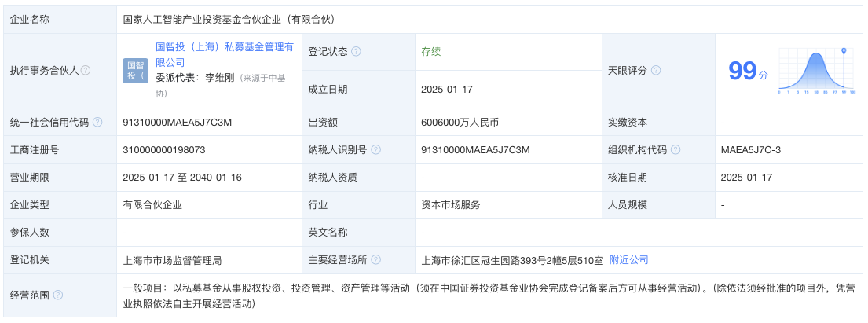Click the 英文名称 label
The width and height of the screenshot is (868, 323).
[328, 233]
